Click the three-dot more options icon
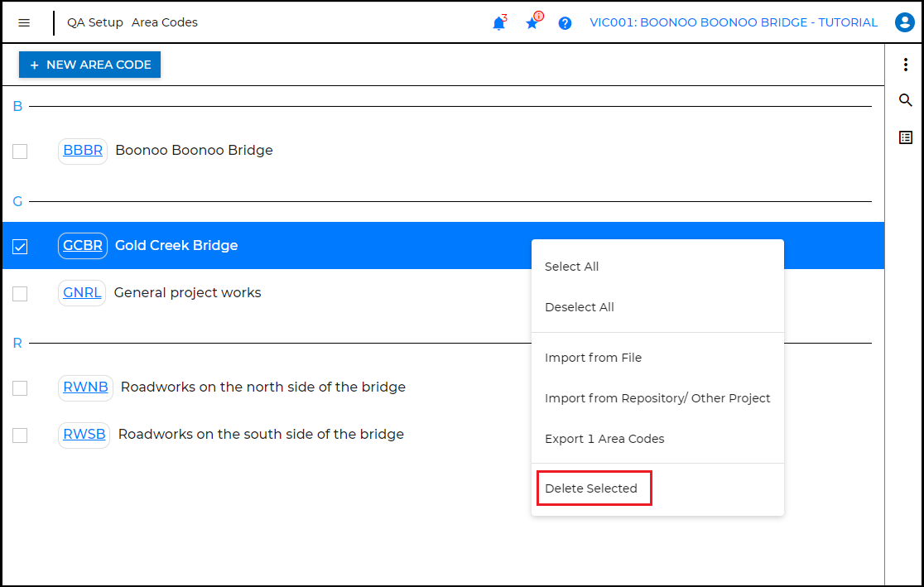Screen dimensions: 924x587 click(x=905, y=65)
